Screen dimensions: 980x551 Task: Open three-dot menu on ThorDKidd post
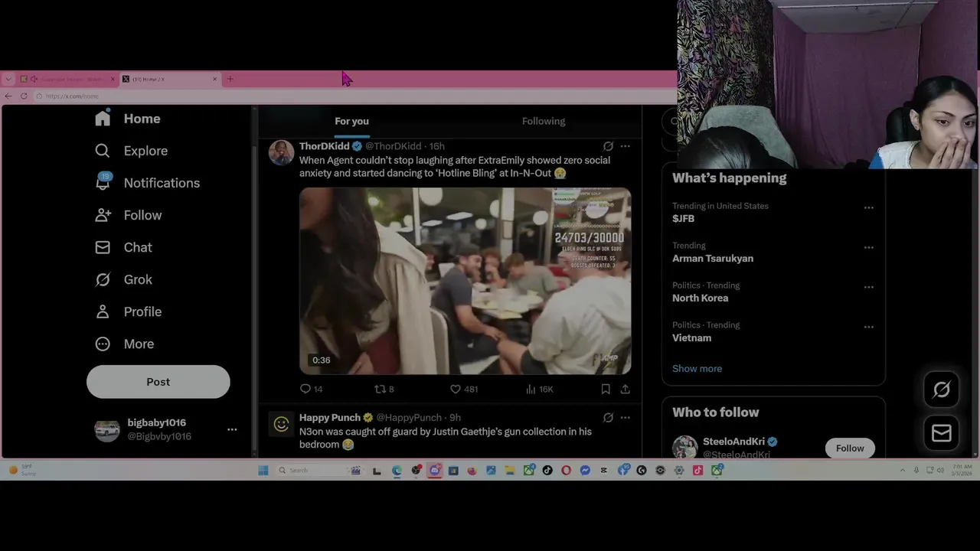tap(626, 146)
